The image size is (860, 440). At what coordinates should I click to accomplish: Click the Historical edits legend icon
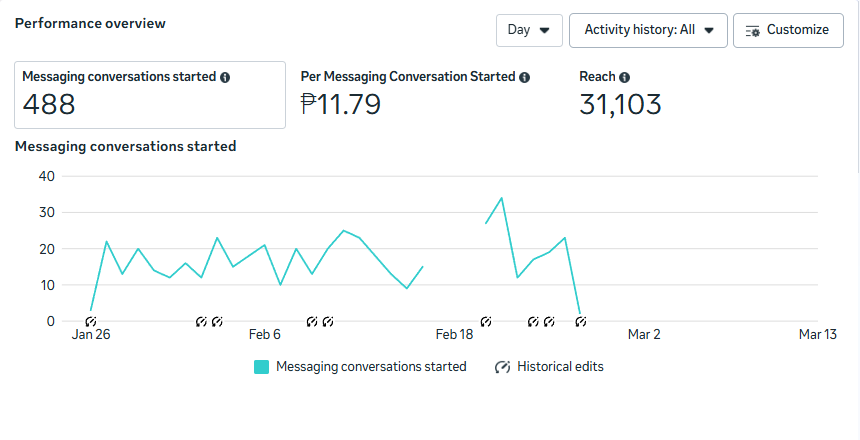503,367
